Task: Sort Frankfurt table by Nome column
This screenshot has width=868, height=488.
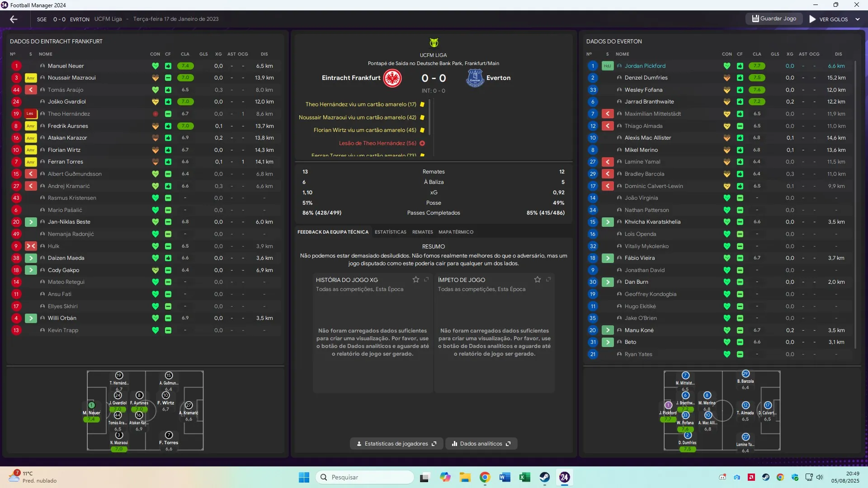Action: [45, 54]
